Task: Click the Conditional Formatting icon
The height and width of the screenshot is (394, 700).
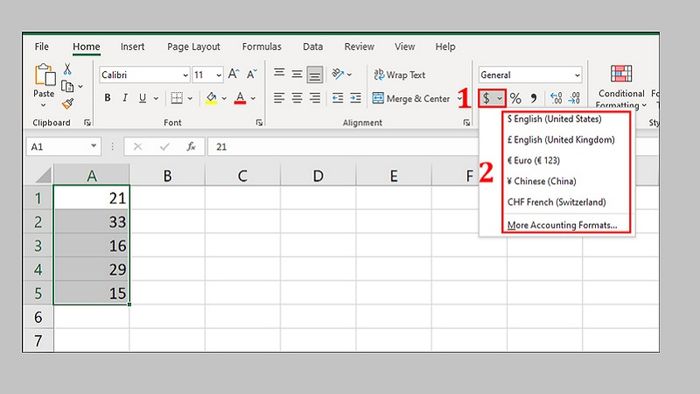Action: pyautogui.click(x=621, y=74)
